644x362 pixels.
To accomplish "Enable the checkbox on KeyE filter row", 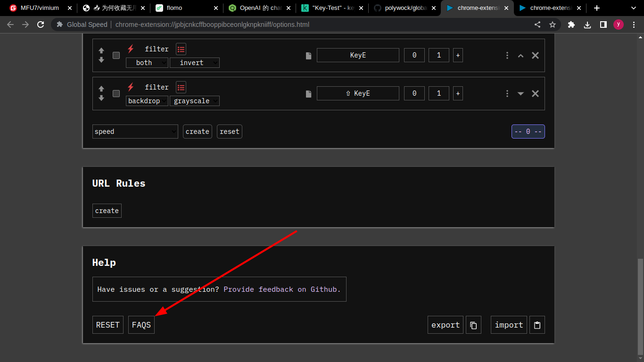I will [116, 55].
